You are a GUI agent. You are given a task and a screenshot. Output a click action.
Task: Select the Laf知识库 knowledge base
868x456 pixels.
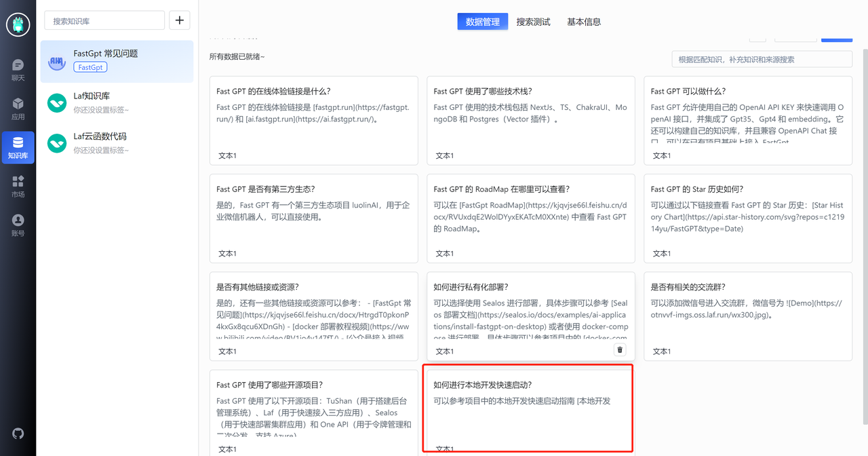coord(117,102)
